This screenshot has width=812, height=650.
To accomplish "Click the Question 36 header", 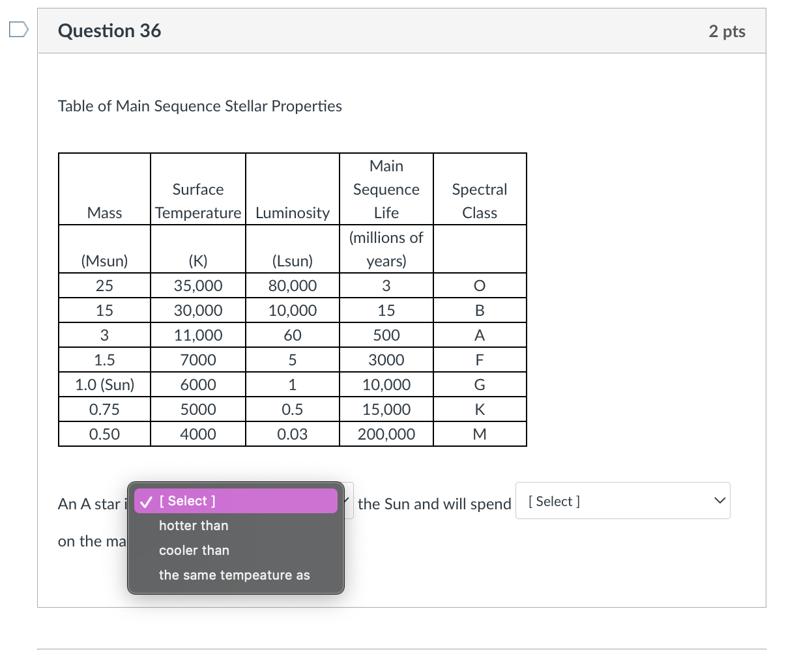I will click(x=109, y=31).
